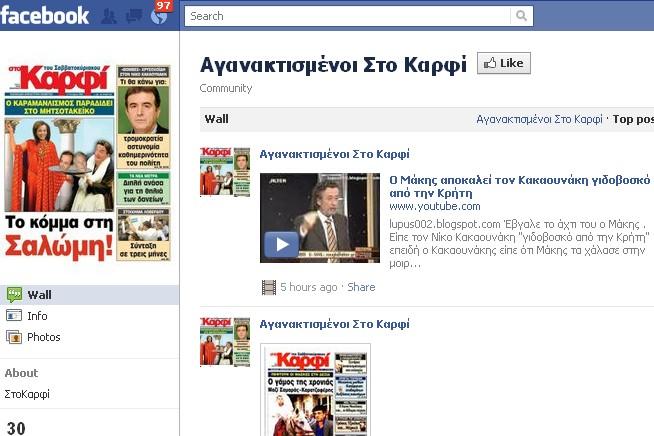654x436 pixels.
Task: Focus the Search input field
Action: click(x=347, y=16)
